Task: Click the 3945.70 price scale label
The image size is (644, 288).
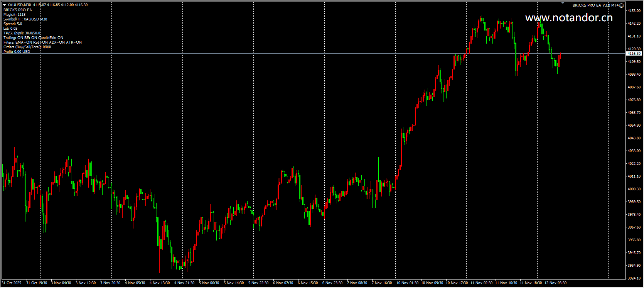Action: point(634,253)
